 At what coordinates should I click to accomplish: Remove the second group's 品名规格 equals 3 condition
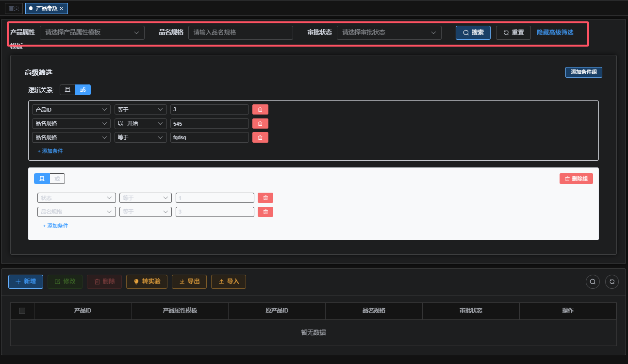tap(265, 212)
